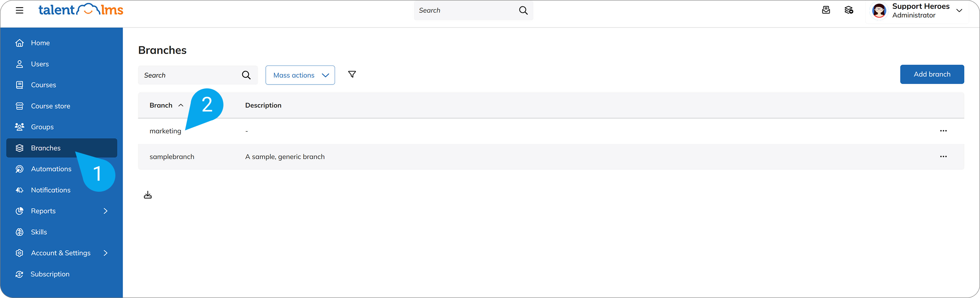
Task: Open options ellipsis for marketing branch
Action: point(943,131)
